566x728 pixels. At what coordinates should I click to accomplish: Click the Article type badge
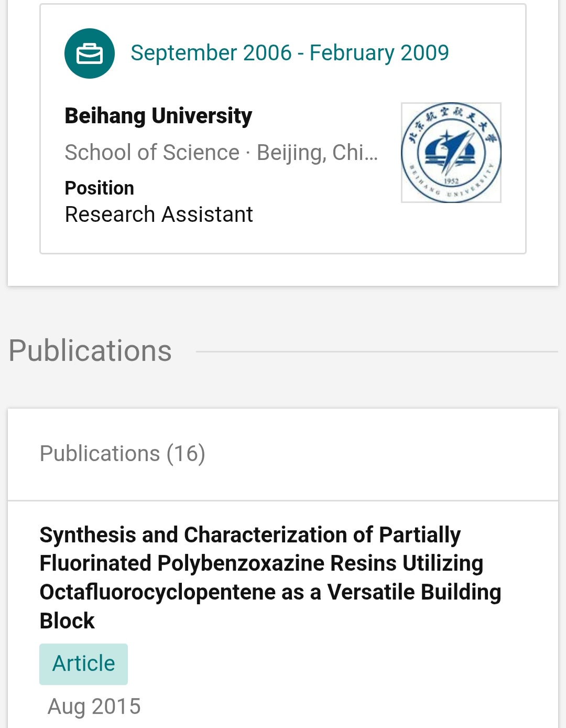click(x=83, y=664)
